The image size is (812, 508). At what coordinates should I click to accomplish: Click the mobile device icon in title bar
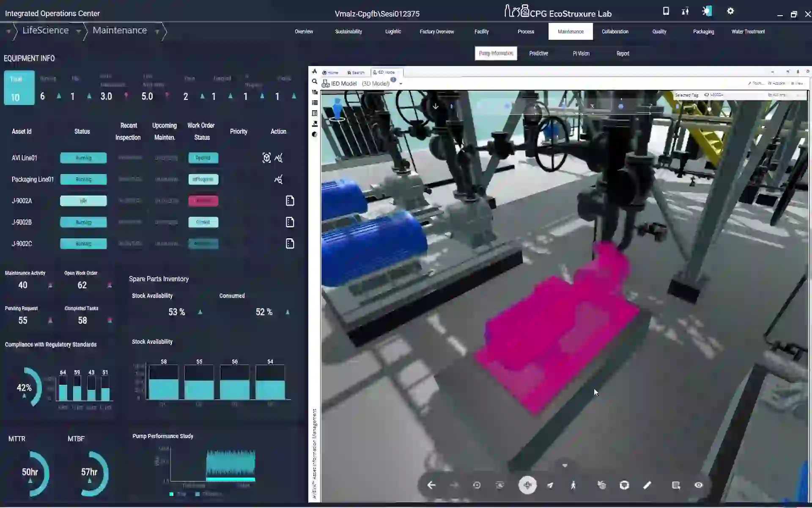coord(666,11)
